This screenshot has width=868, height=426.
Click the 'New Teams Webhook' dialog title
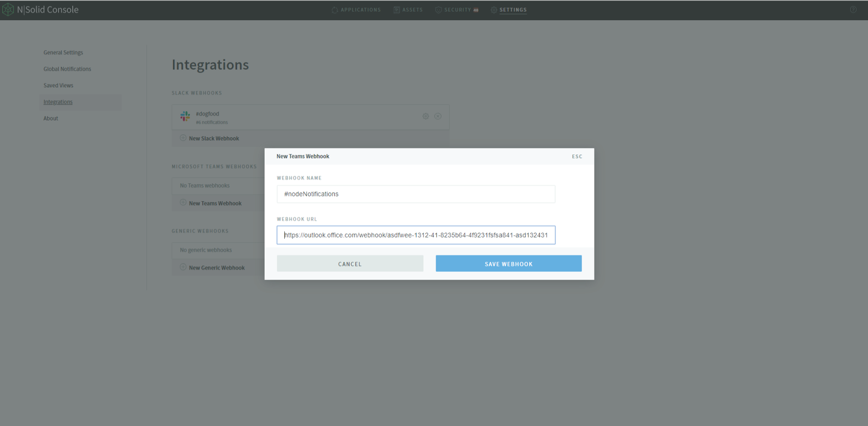(x=303, y=157)
